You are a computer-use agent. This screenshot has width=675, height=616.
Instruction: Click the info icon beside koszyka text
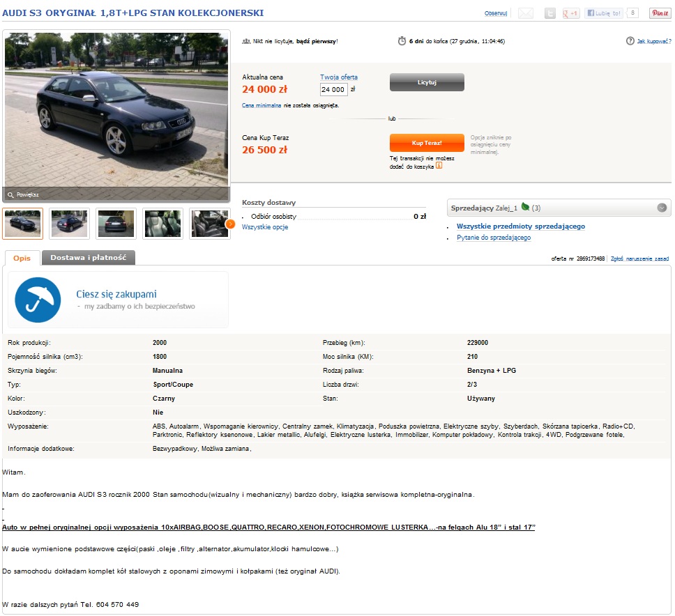(x=439, y=166)
